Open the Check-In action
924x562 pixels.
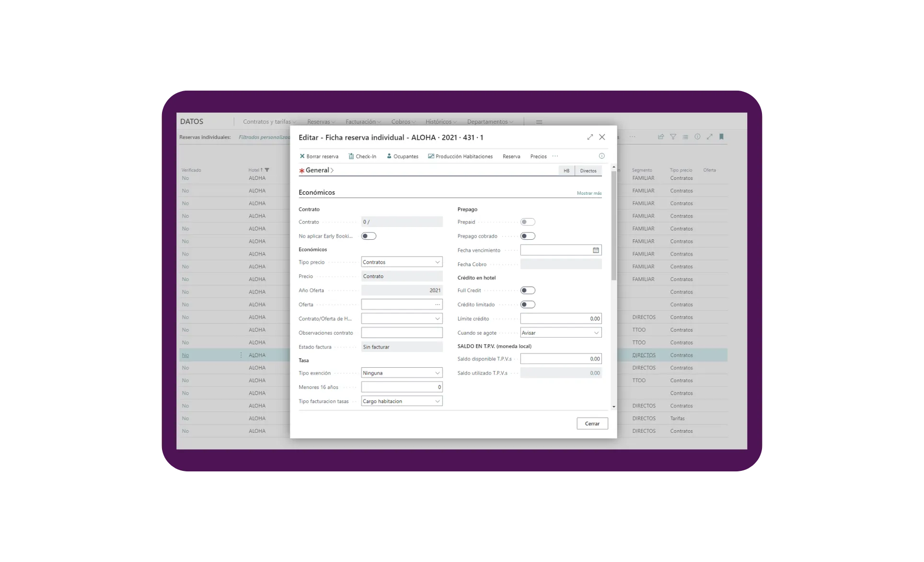pyautogui.click(x=362, y=157)
